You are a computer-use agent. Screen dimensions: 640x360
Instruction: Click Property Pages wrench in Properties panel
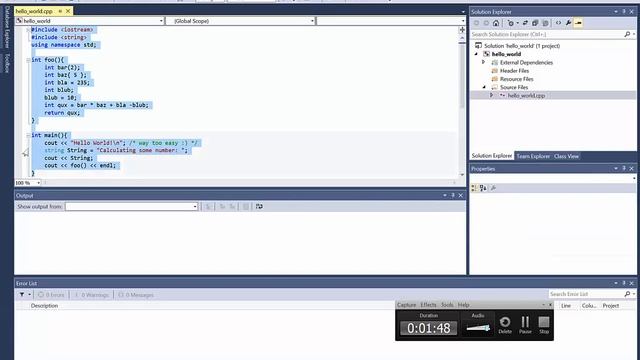click(x=493, y=188)
